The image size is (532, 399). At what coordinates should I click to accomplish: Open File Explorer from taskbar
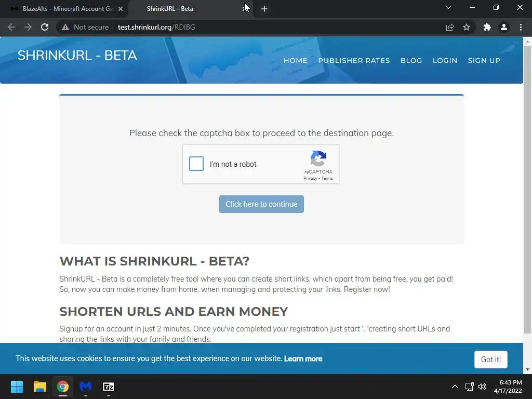(x=39, y=387)
